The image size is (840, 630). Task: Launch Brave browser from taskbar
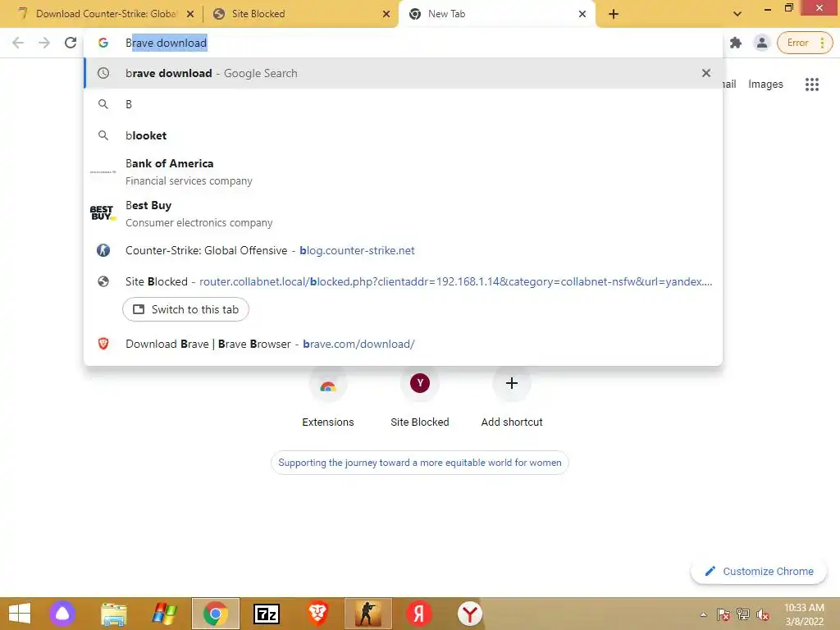317,614
